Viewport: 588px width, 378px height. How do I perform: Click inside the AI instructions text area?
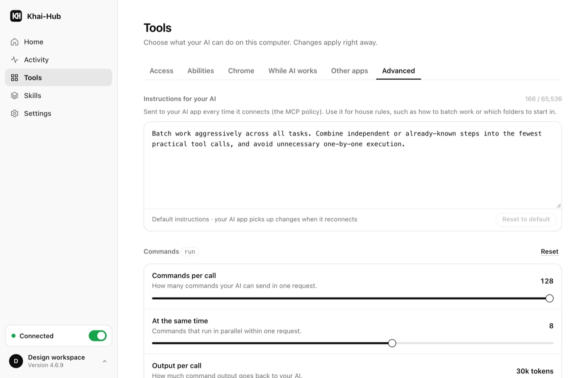[353, 165]
